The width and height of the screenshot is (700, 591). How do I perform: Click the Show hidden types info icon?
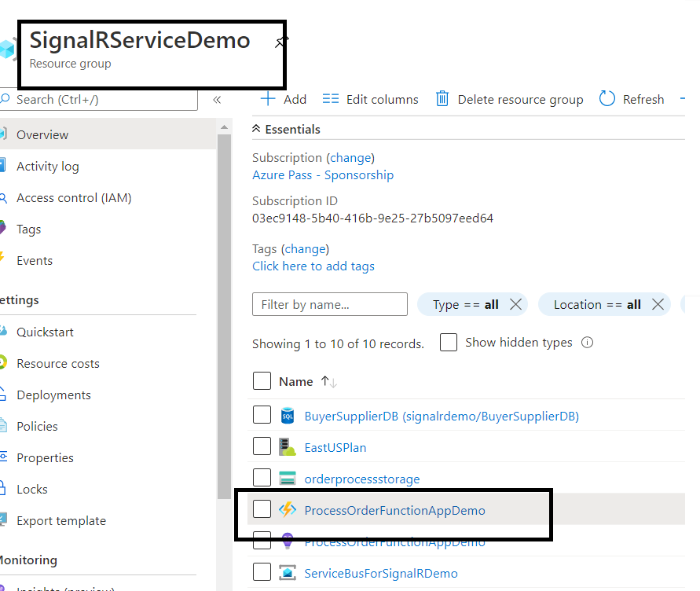pos(587,343)
